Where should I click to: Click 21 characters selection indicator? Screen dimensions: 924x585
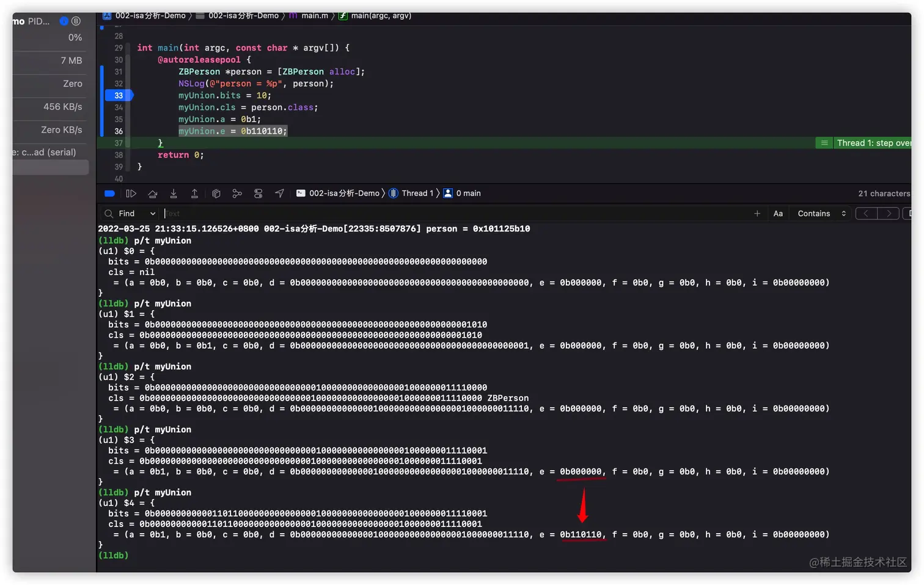(x=884, y=194)
